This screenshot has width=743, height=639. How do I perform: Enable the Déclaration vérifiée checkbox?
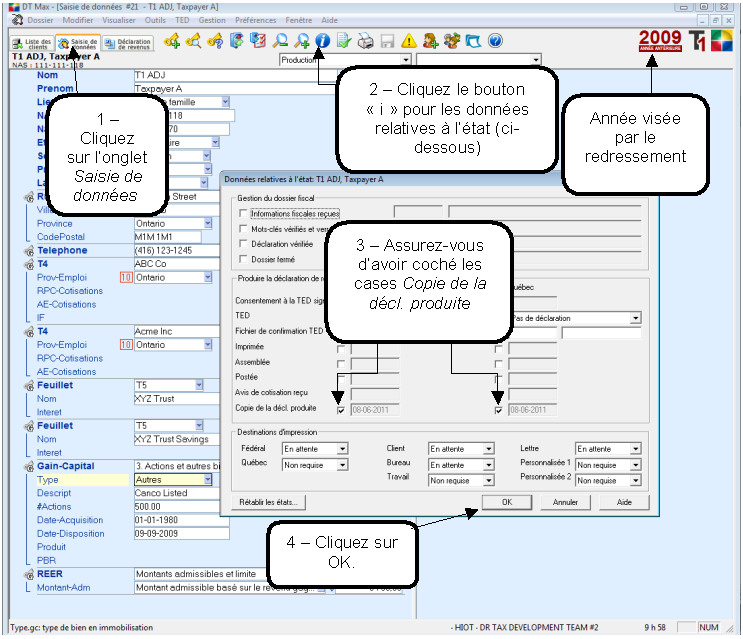tap(243, 243)
